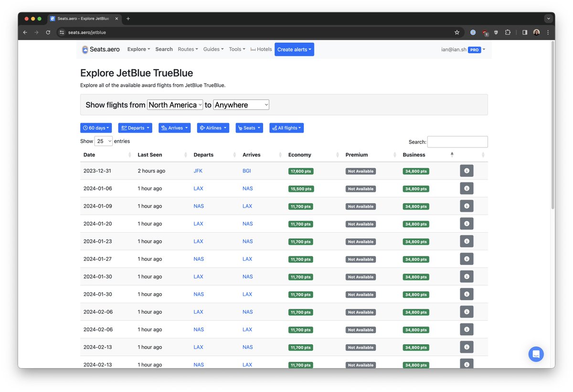Open the Create alerts dropdown
Image resolution: width=573 pixels, height=392 pixels.
[x=294, y=50]
